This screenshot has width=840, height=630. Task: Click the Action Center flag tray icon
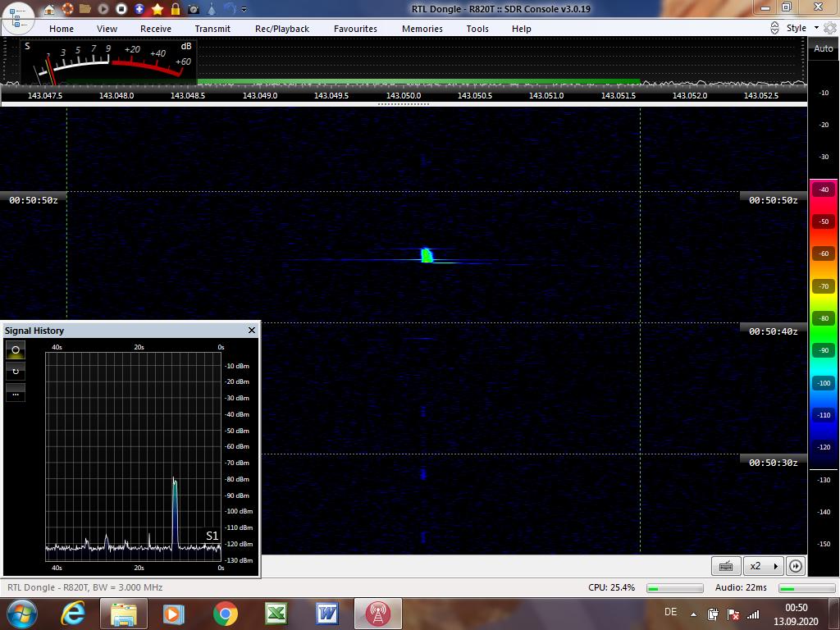733,614
